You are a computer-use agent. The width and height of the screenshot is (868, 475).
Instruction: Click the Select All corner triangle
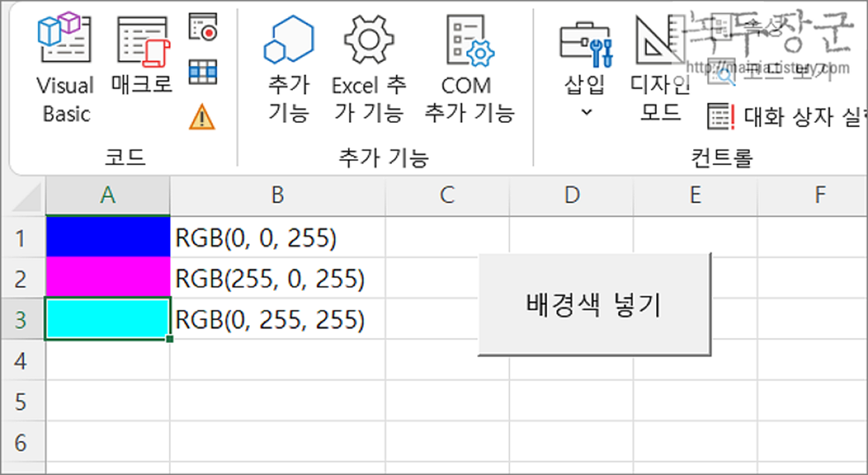coord(26,197)
